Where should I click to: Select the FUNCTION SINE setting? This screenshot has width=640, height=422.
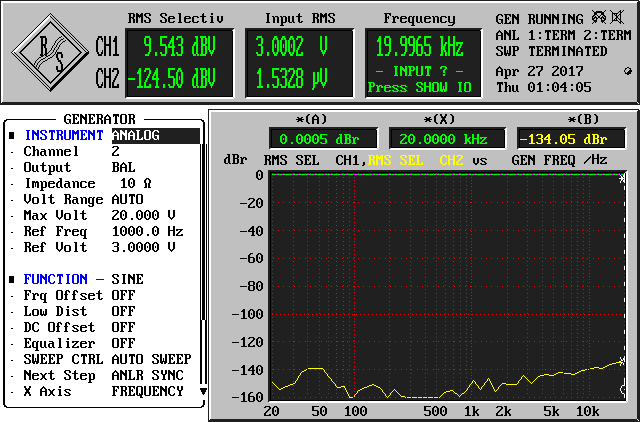tap(127, 279)
